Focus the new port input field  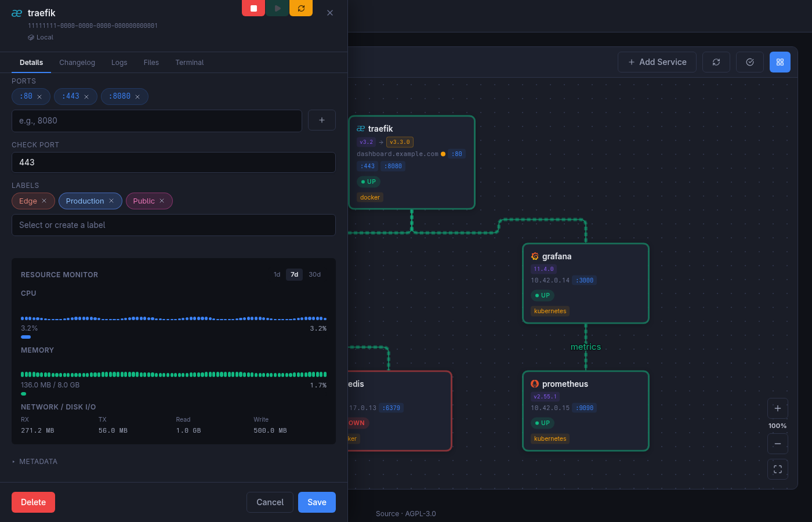click(157, 121)
